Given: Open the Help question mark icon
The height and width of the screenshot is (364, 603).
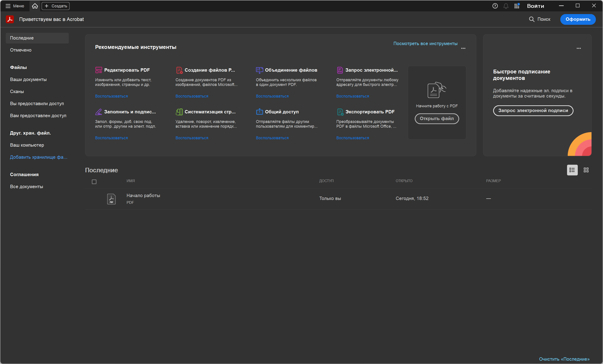Looking at the screenshot, I should (x=495, y=6).
